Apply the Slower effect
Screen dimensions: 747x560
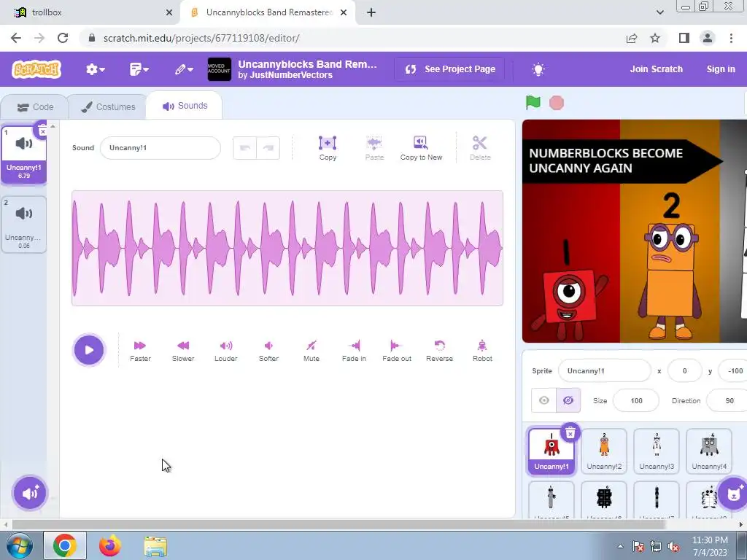[x=183, y=351]
